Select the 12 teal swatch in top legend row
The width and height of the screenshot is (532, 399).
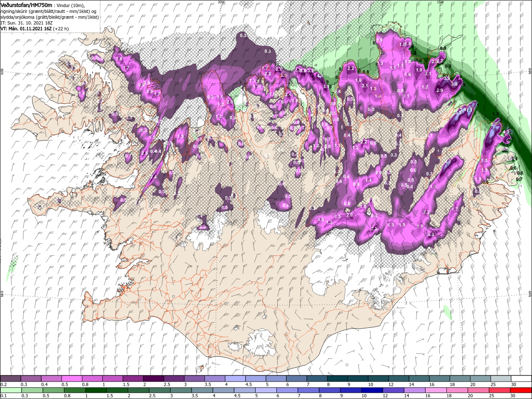pyautogui.click(x=398, y=378)
